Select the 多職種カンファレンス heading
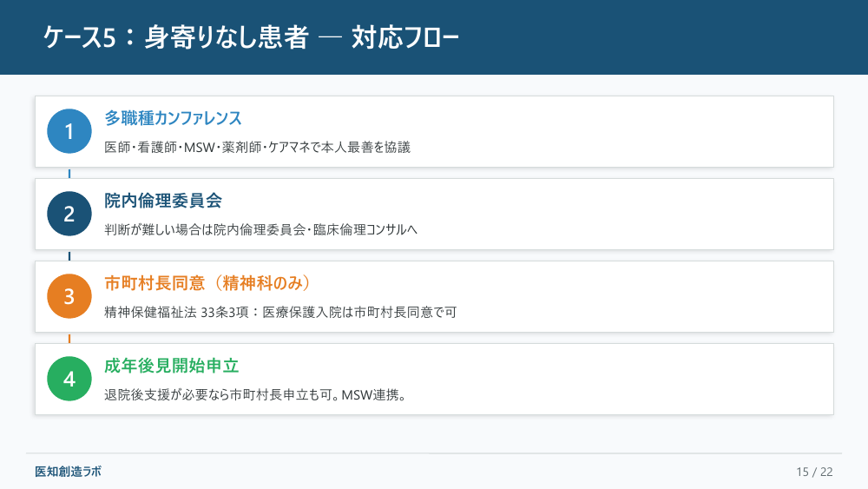The width and height of the screenshot is (868, 489). (173, 118)
